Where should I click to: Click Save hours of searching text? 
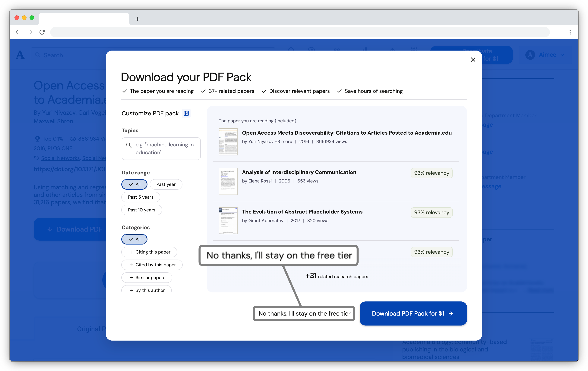pos(370,91)
